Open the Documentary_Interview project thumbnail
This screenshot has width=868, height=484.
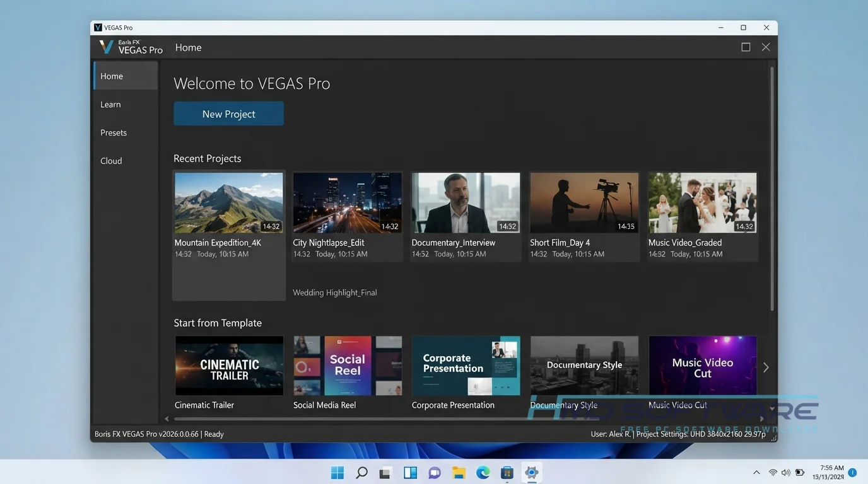pyautogui.click(x=466, y=203)
